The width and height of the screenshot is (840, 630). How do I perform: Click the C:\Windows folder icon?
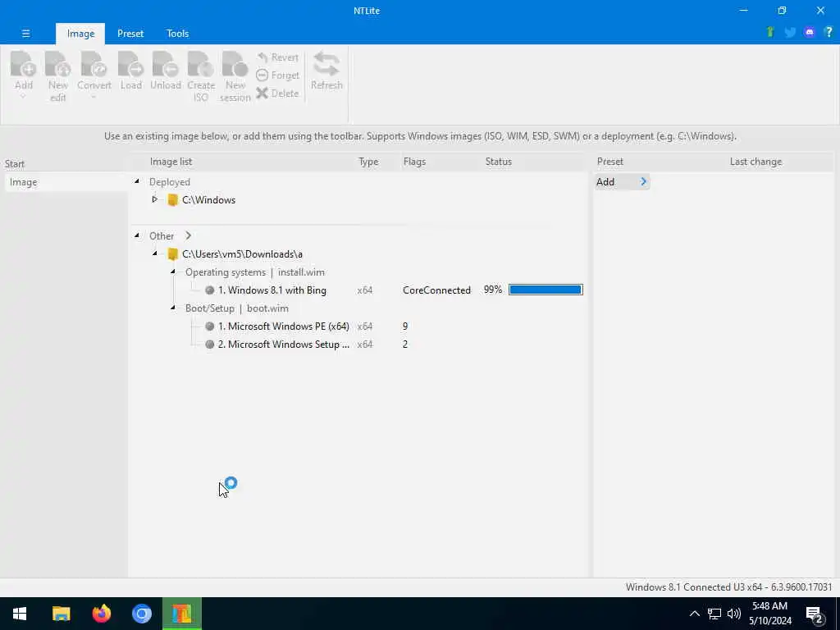click(172, 200)
